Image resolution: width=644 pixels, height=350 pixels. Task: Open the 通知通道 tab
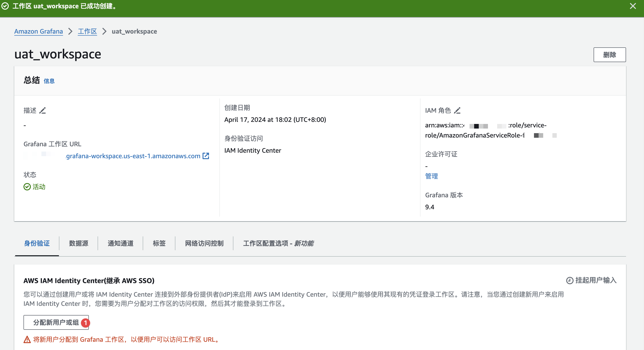(x=121, y=243)
